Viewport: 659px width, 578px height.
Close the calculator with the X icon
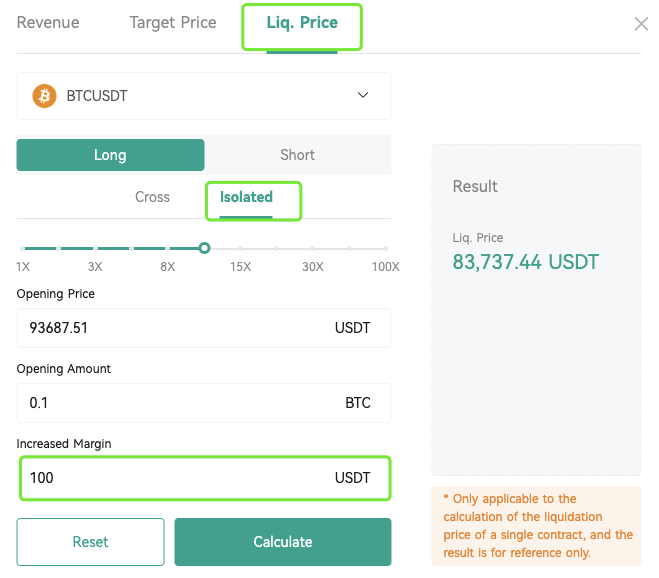click(641, 24)
